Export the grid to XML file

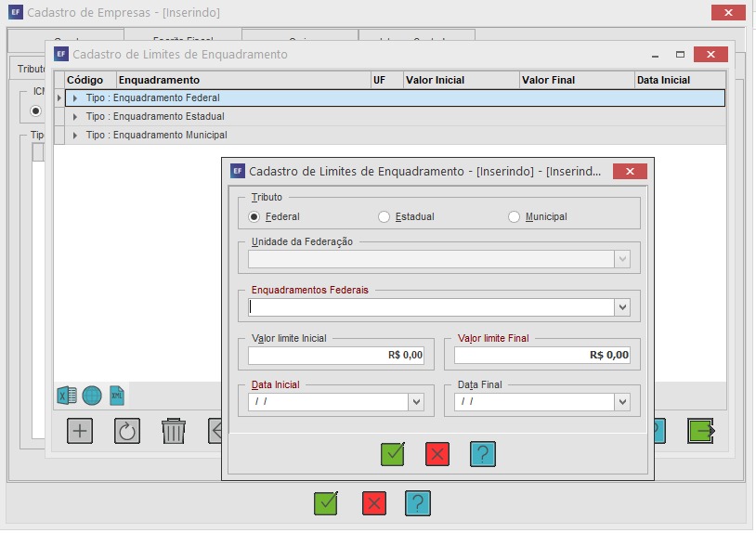point(117,396)
